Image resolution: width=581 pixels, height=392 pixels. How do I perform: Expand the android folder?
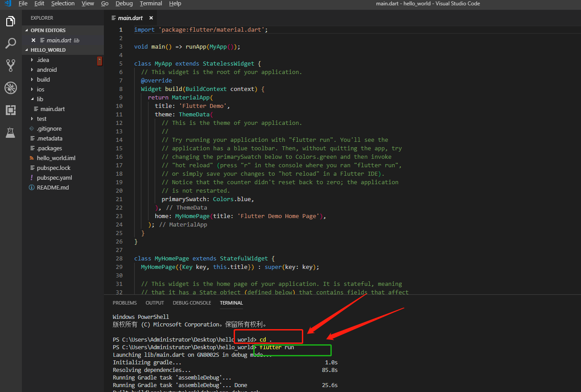(x=46, y=70)
